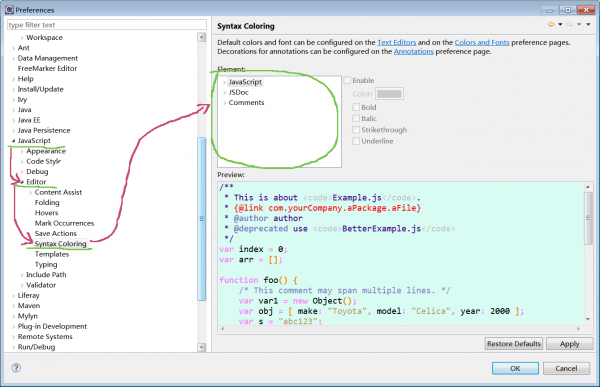Select Validator under JavaScript
The image size is (600, 387).
(41, 285)
